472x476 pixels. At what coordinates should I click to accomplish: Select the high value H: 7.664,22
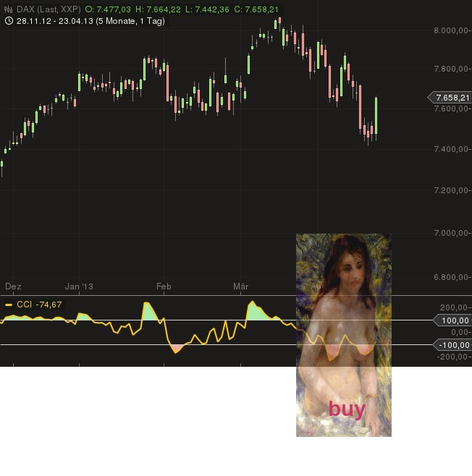158,9
